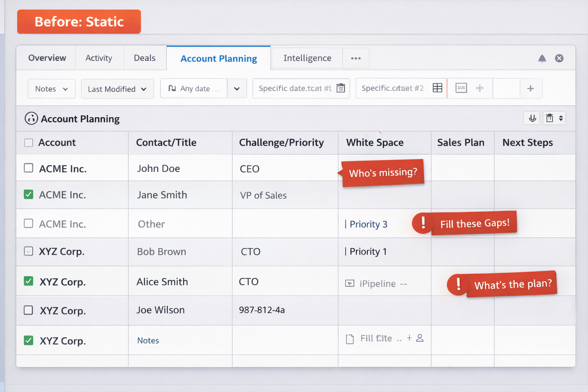
Task: Uncheck the ACME Inc. Jane Smith row checkbox
Action: coord(29,194)
